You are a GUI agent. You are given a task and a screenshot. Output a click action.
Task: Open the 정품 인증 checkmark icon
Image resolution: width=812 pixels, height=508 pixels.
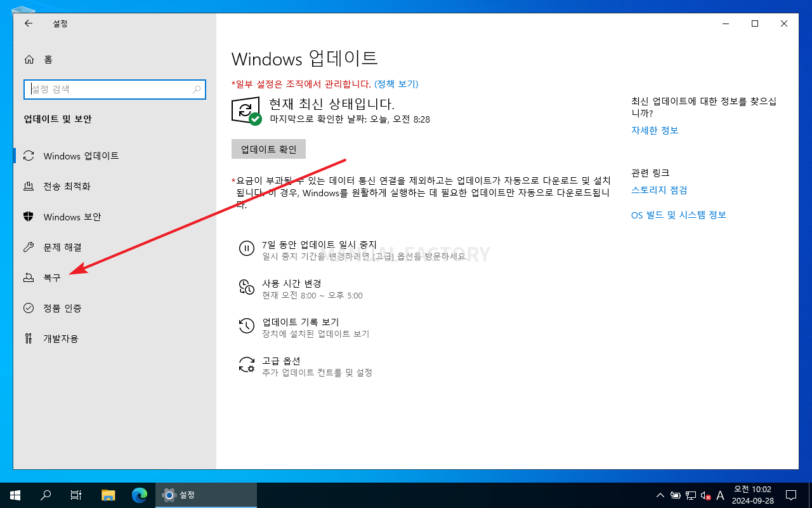click(x=29, y=308)
